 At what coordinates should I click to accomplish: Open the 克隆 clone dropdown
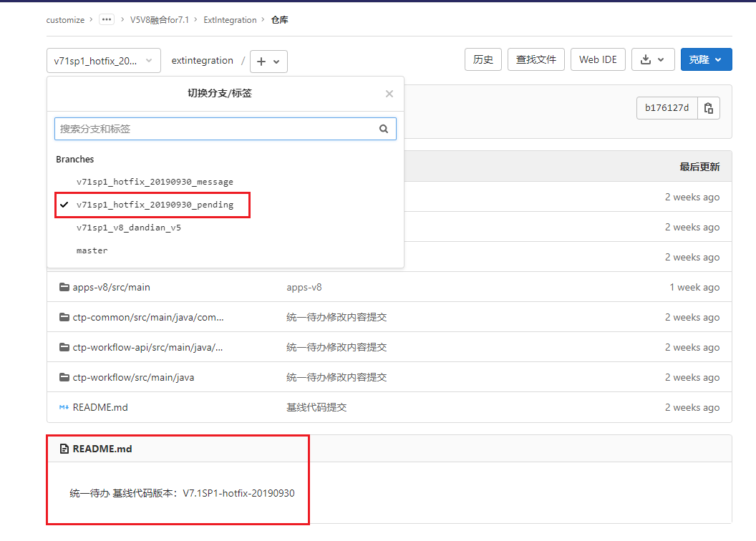[x=706, y=60]
